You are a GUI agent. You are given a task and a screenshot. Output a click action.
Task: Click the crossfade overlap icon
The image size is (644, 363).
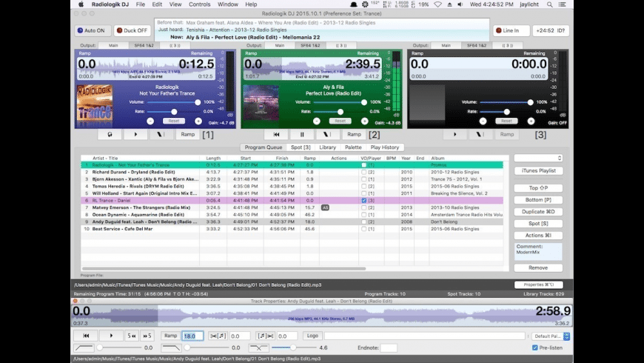[x=258, y=347]
